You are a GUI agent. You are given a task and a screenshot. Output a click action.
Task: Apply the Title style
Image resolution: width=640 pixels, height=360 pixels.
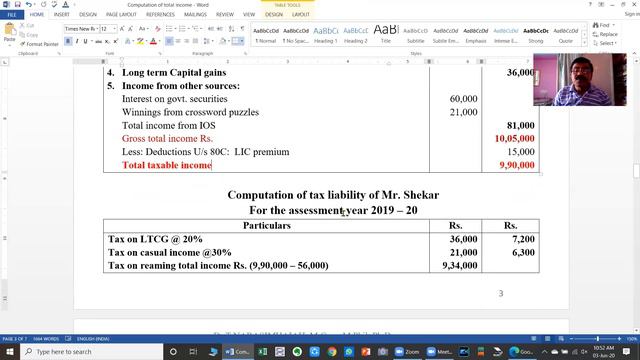[x=386, y=35]
